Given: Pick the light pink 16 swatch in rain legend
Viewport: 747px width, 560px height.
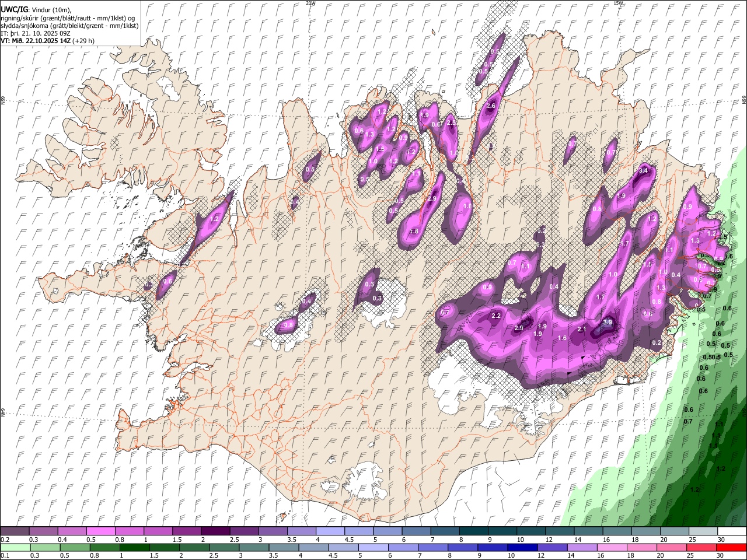Looking at the screenshot, I should pos(612,548).
